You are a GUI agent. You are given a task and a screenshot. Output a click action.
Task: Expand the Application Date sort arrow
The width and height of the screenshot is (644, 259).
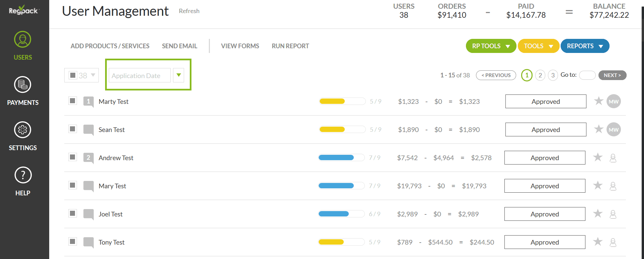pos(179,75)
